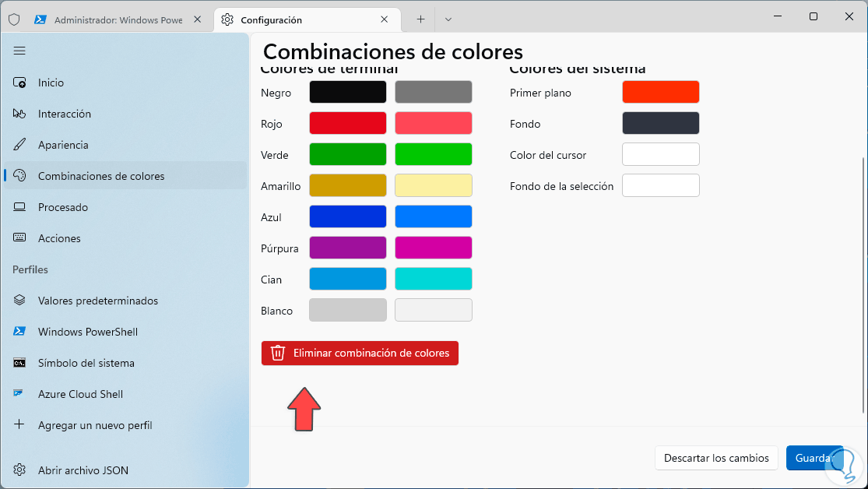Click Descartar los cambios button
The height and width of the screenshot is (489, 868).
click(716, 458)
